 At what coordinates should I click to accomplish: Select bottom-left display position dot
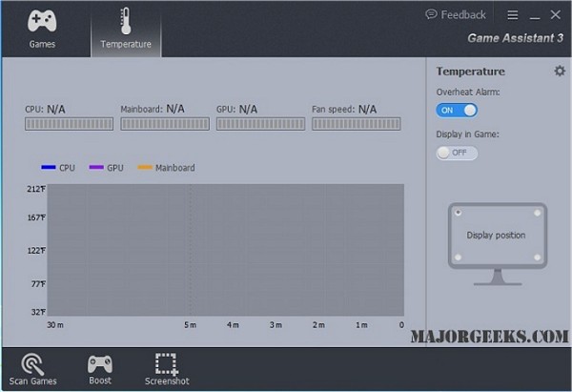(459, 258)
